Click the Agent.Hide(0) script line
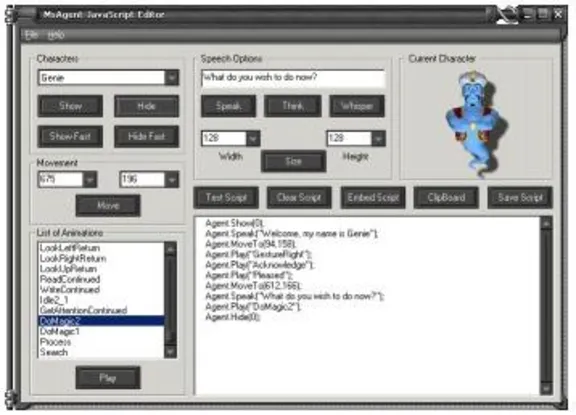Screen dimensions: 576x415 (x=233, y=317)
